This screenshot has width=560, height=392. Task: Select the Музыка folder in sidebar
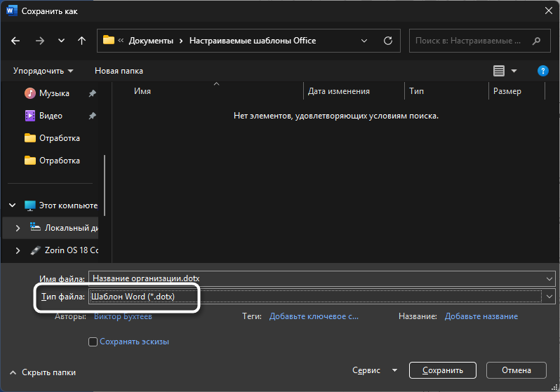pos(54,93)
